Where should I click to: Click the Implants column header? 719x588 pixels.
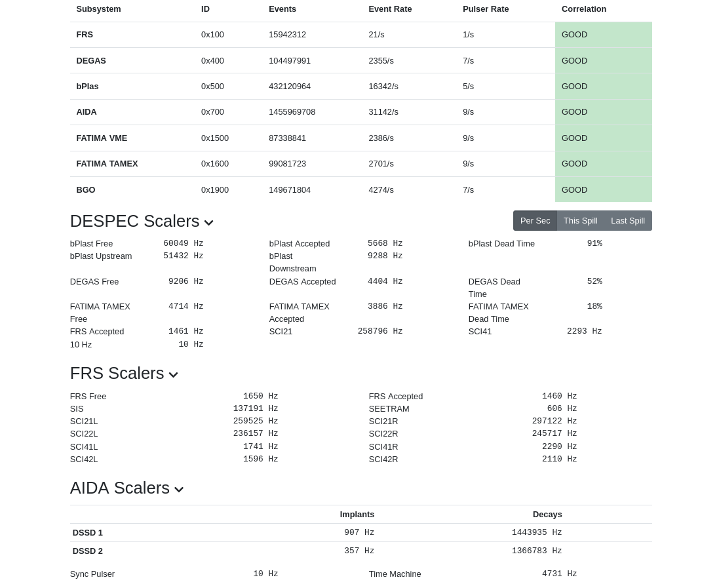[357, 515]
